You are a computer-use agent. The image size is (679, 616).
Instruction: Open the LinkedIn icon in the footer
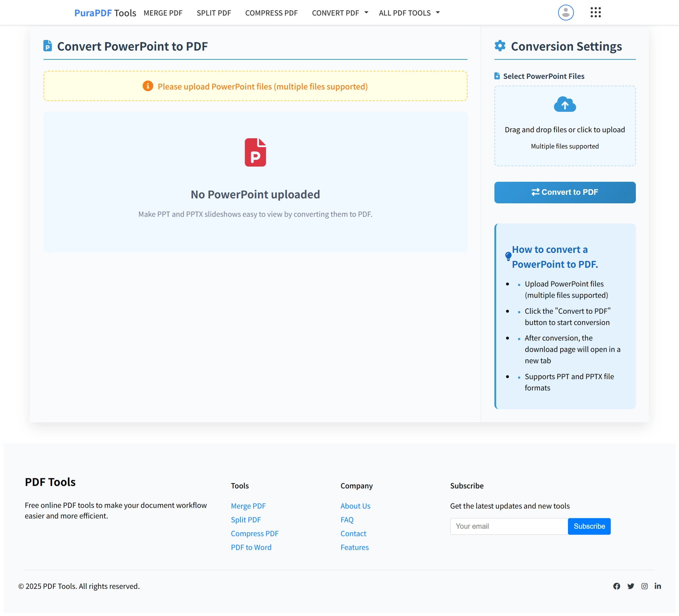(658, 586)
